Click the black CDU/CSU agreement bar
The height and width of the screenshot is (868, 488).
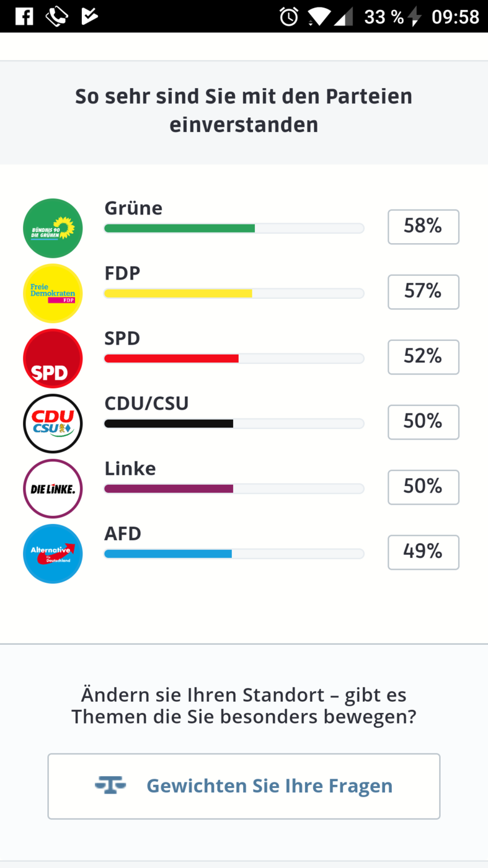point(234,423)
